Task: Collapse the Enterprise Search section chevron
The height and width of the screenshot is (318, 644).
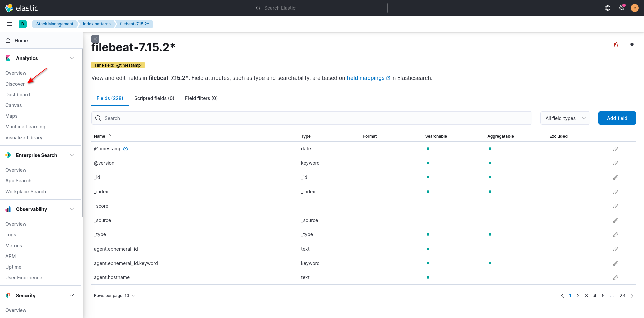Action: (72, 155)
